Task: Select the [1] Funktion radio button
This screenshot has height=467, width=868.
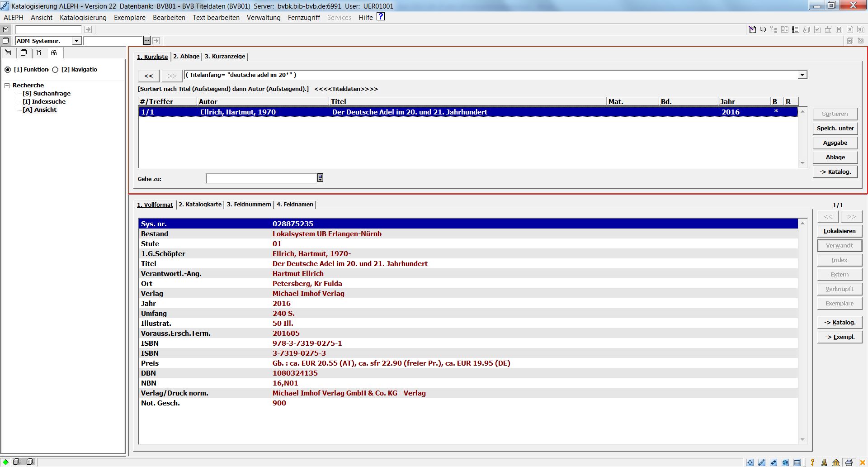Action: (8, 70)
